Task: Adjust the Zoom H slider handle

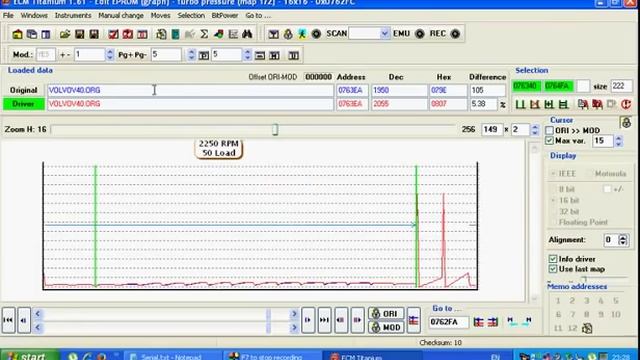Action: coord(275,130)
